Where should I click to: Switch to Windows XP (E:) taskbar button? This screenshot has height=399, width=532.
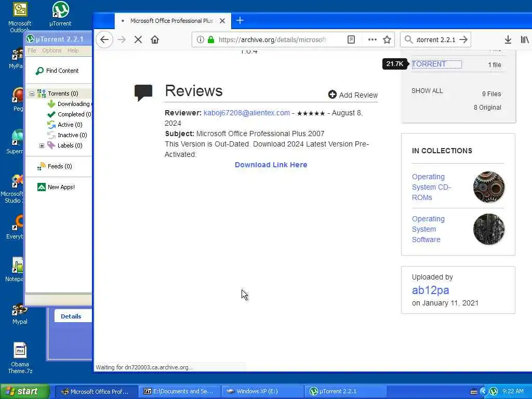click(262, 392)
